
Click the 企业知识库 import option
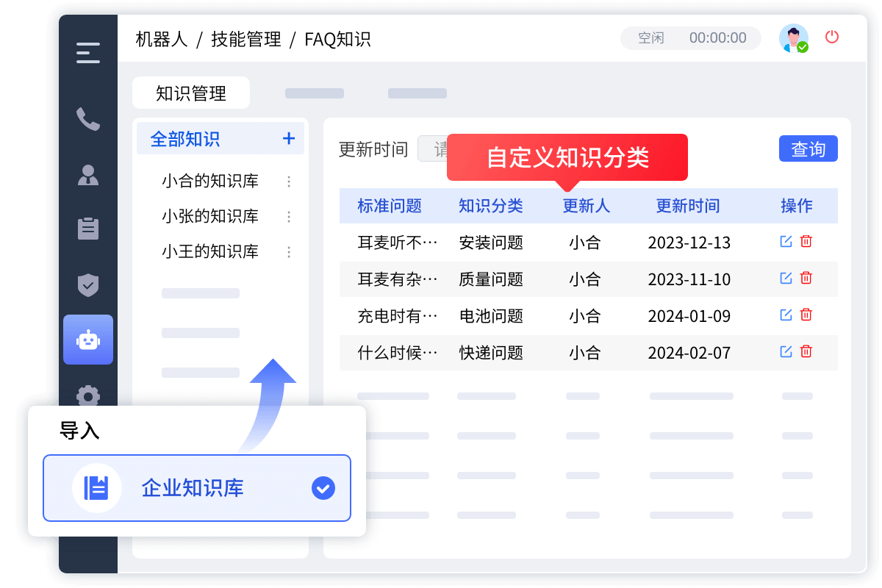click(x=197, y=488)
